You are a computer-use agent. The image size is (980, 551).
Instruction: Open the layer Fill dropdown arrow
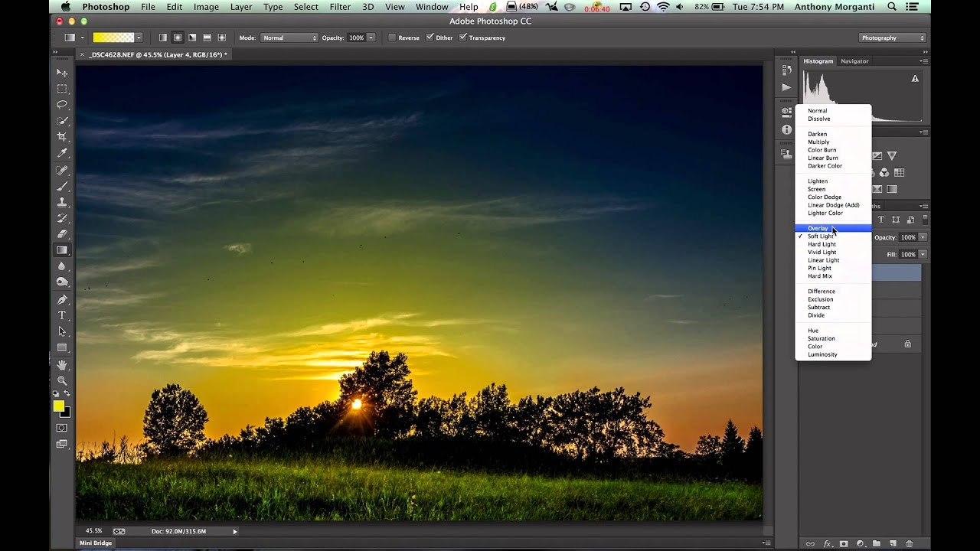tap(923, 254)
